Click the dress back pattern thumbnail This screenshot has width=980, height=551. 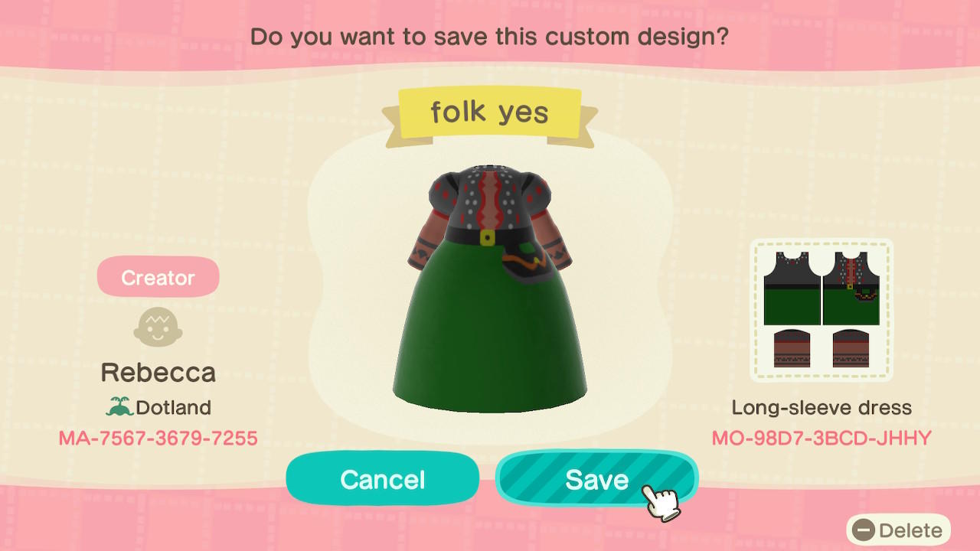[x=792, y=289]
